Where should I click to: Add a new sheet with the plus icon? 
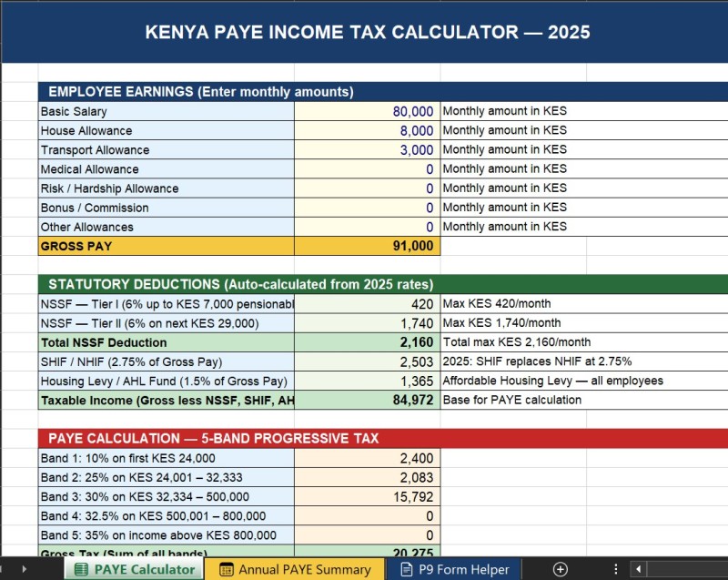(x=561, y=569)
